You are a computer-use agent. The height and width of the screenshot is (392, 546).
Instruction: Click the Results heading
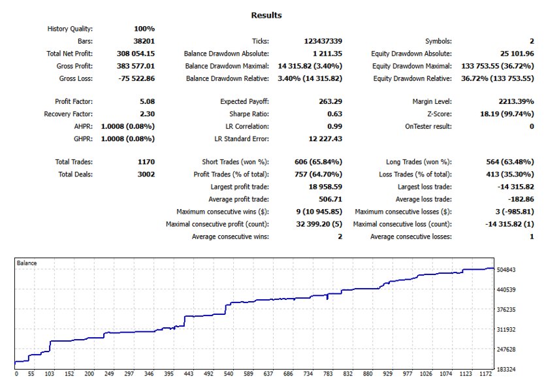coord(266,15)
